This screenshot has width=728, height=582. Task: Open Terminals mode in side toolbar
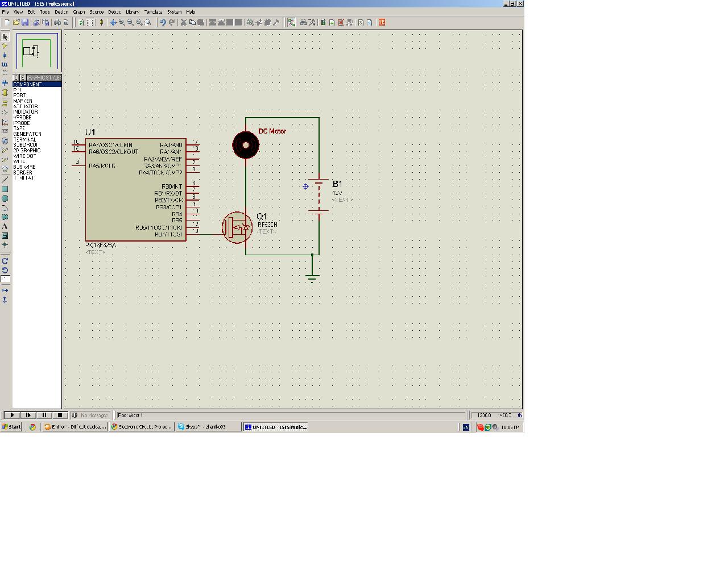5,103
